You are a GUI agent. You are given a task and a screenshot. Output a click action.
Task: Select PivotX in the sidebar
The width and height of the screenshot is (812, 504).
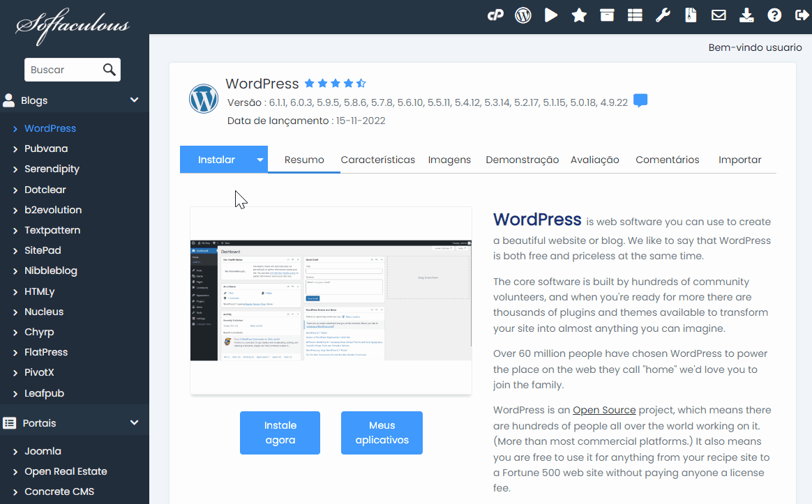[x=39, y=372]
